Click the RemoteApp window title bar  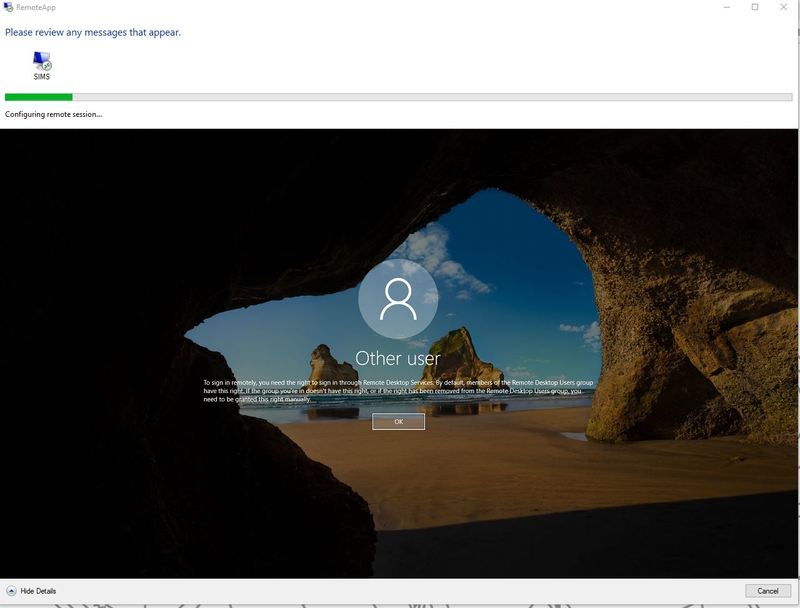400,8
